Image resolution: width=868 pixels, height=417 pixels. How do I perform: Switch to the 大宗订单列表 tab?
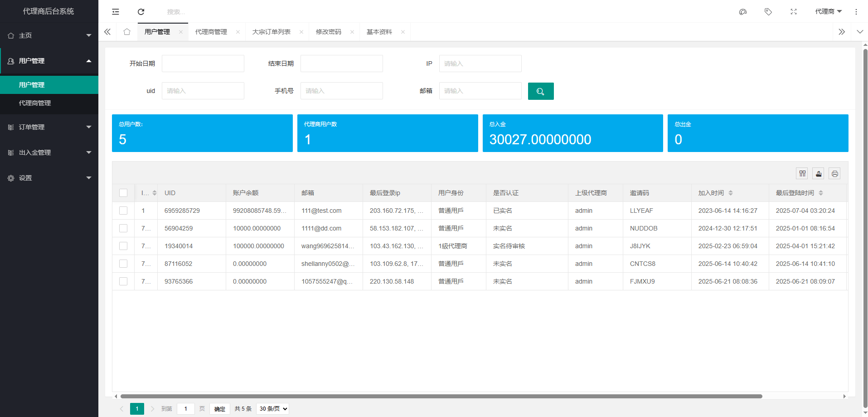272,32
